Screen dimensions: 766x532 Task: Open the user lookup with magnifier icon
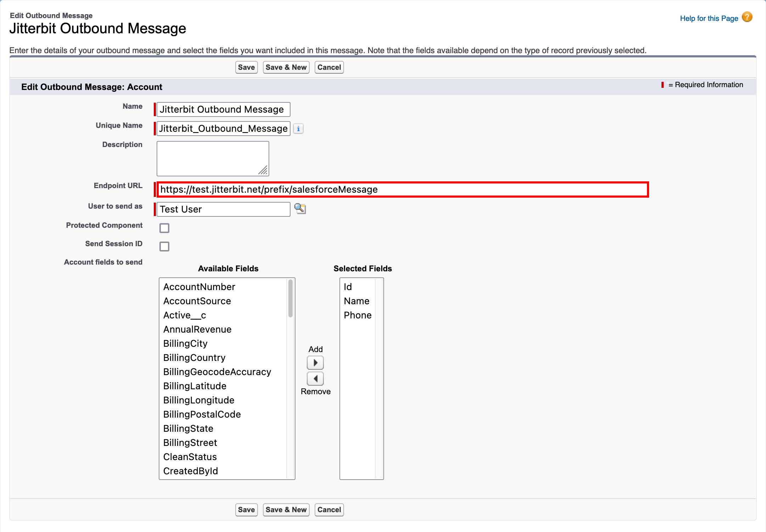click(300, 209)
